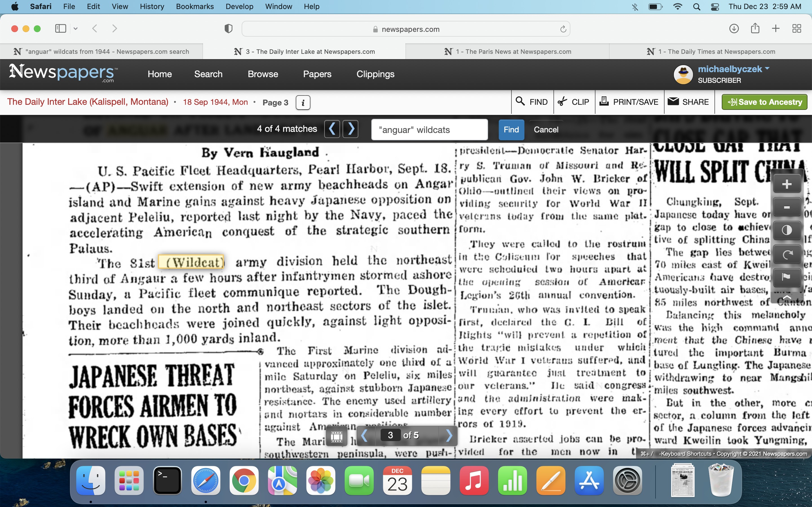This screenshot has width=812, height=507.
Task: Expand the michaelbyczek account dropdown
Action: 767,69
